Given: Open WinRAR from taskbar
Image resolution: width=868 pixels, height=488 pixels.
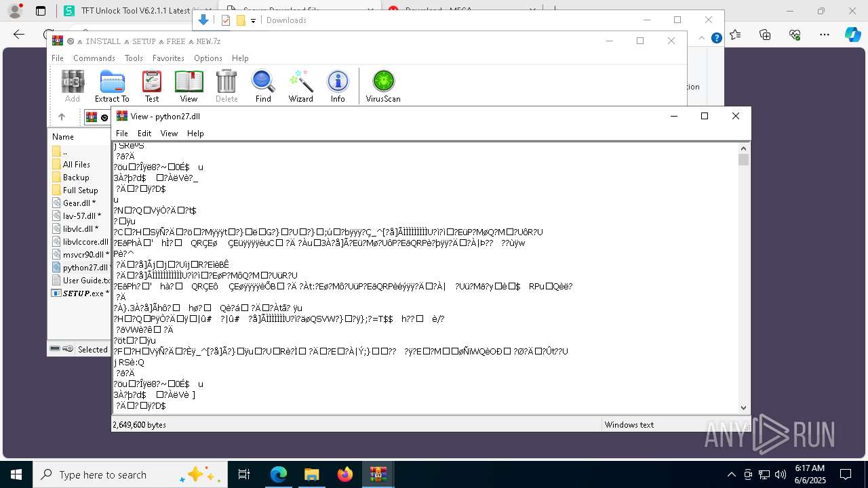Looking at the screenshot, I should (378, 474).
